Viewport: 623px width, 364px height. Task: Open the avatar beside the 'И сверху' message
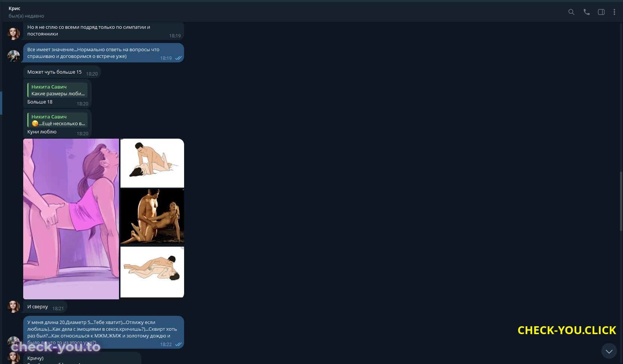(14, 306)
